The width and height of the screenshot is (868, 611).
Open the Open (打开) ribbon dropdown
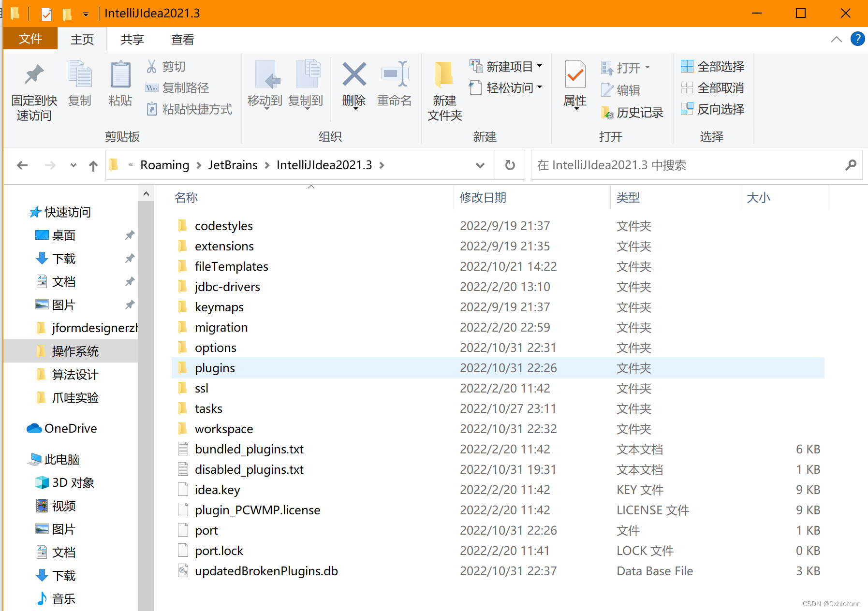pyautogui.click(x=626, y=68)
